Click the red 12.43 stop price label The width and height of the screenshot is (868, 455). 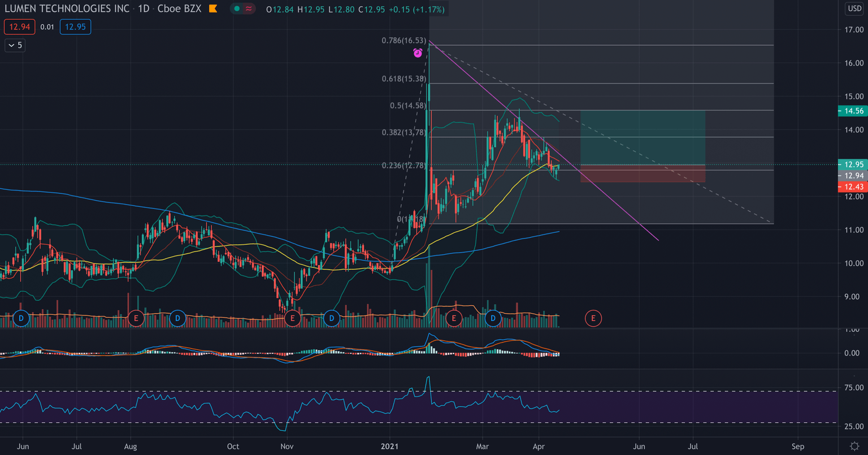pos(852,187)
